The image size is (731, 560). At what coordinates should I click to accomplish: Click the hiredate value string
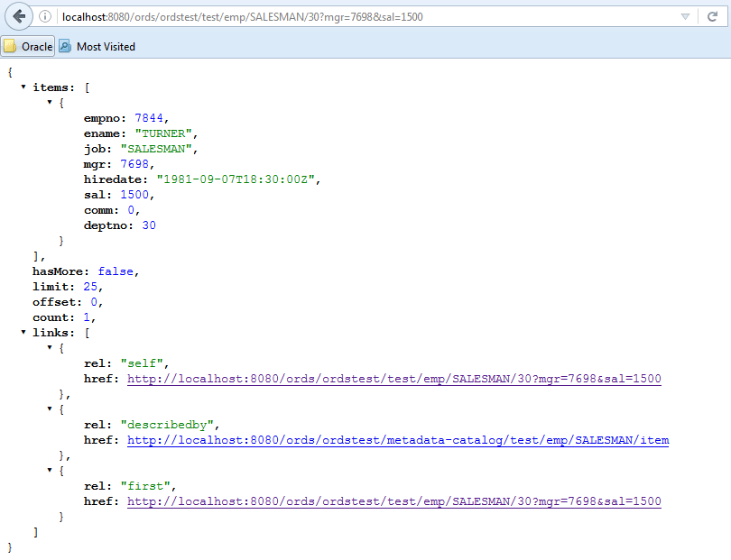(236, 179)
